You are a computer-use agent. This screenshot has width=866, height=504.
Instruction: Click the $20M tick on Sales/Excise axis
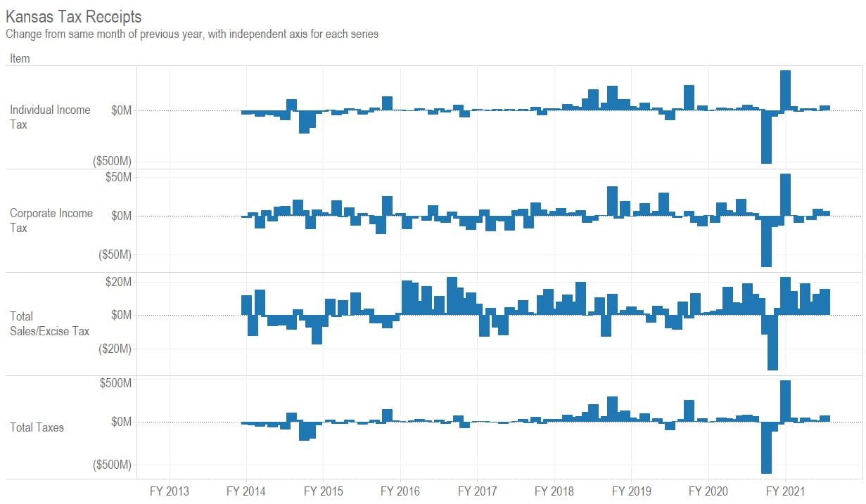(x=117, y=282)
